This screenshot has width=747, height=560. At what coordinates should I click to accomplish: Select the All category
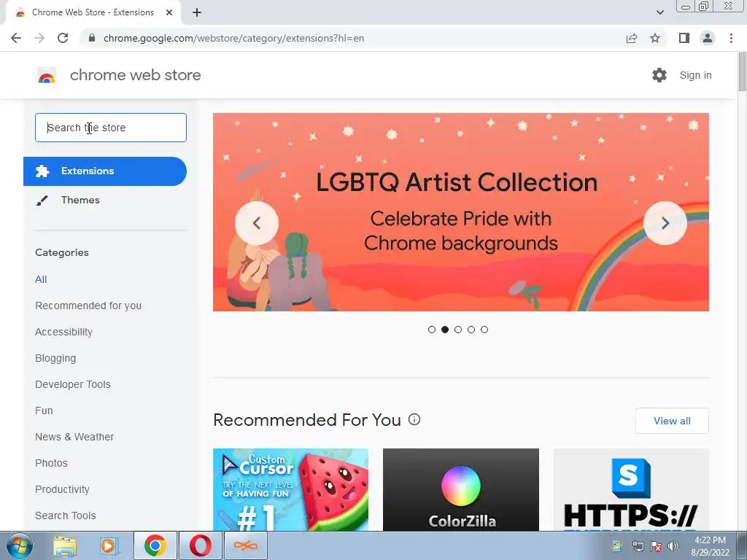(41, 279)
